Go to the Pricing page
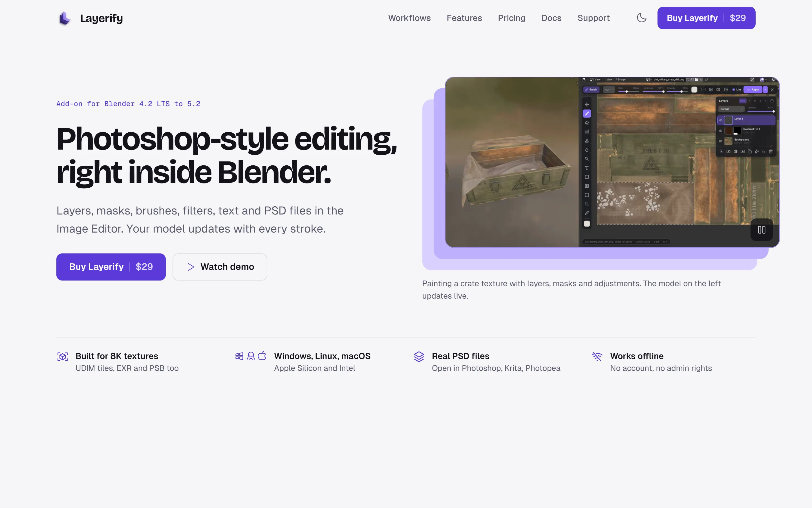 coord(511,18)
